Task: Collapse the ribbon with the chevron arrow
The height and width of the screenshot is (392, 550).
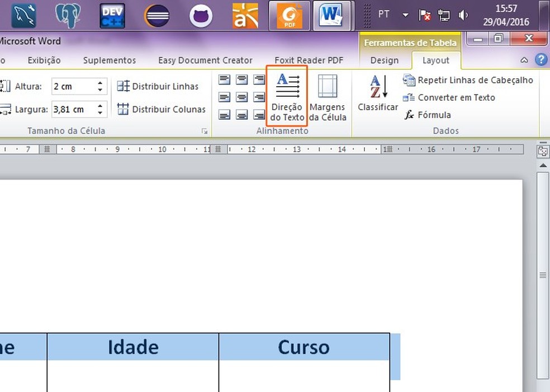Action: pos(524,60)
